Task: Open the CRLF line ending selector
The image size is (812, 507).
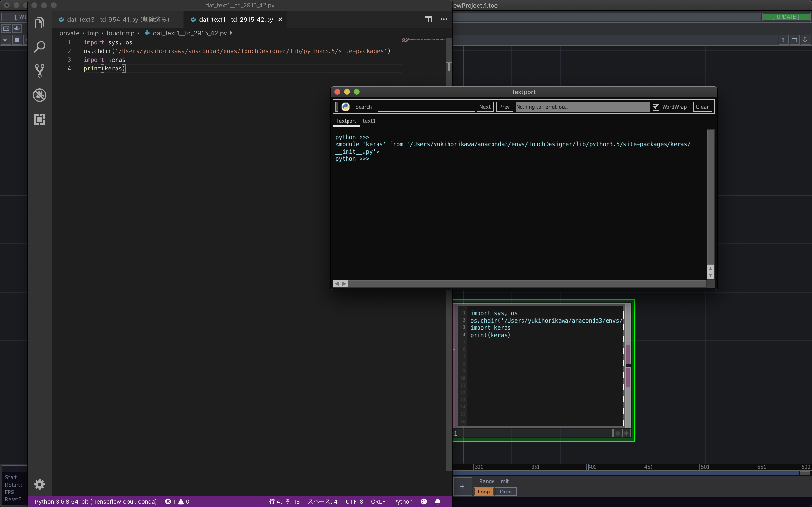Action: [x=378, y=501]
